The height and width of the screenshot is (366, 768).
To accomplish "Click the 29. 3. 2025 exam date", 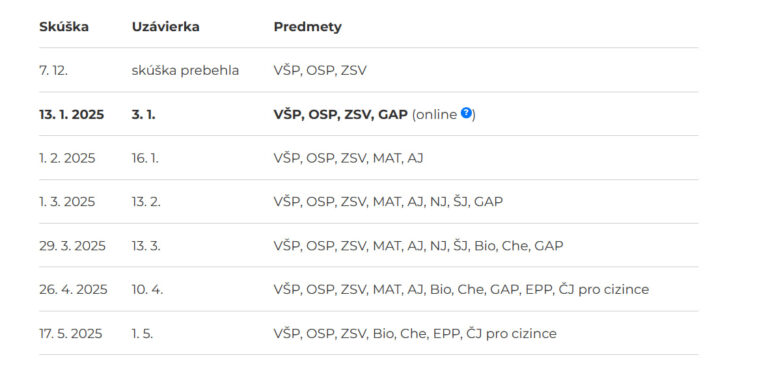I will pyautogui.click(x=72, y=245).
